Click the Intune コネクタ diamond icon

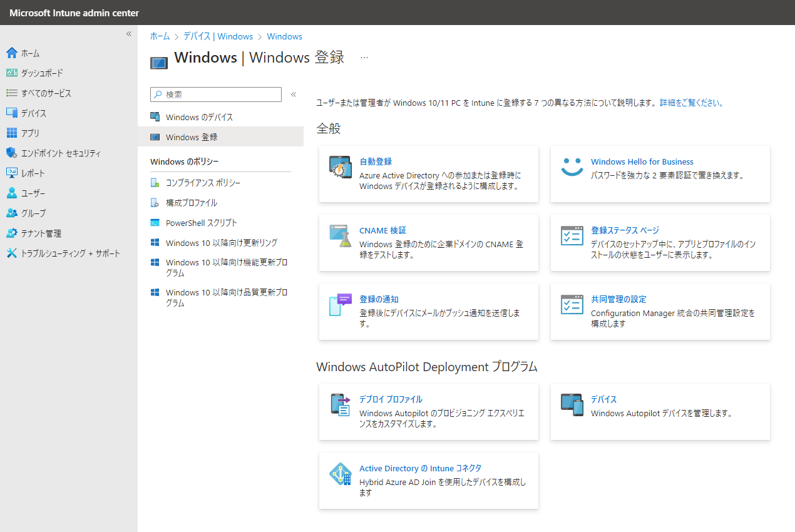click(341, 474)
